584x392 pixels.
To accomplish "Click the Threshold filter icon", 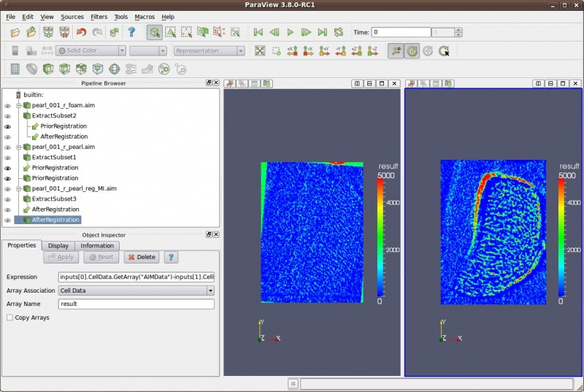I will [x=81, y=69].
